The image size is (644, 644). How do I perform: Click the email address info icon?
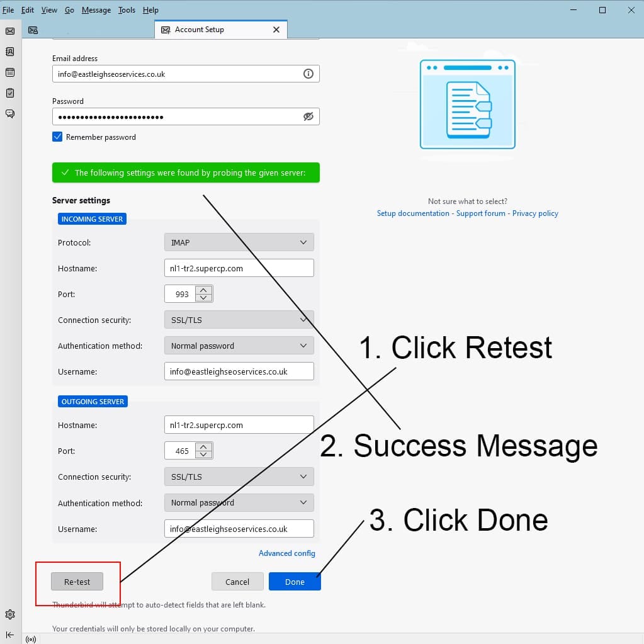pos(308,74)
